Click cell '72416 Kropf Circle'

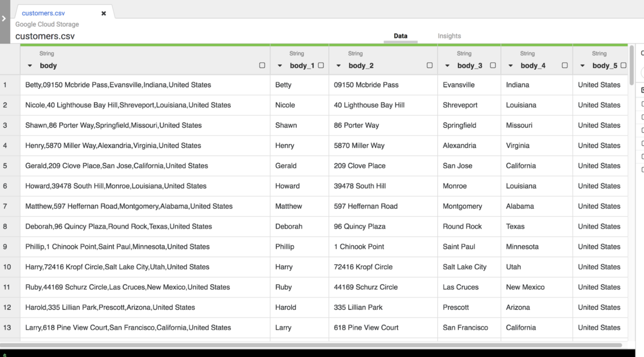pyautogui.click(x=383, y=267)
